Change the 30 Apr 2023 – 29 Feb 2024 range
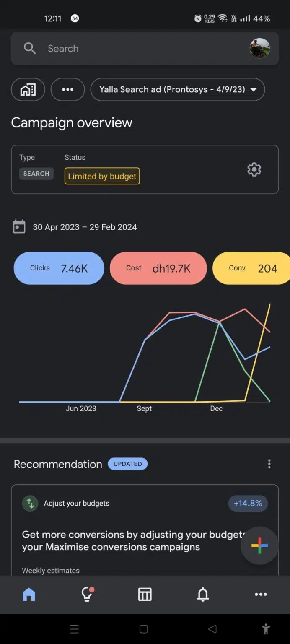The width and height of the screenshot is (290, 644). coord(85,227)
